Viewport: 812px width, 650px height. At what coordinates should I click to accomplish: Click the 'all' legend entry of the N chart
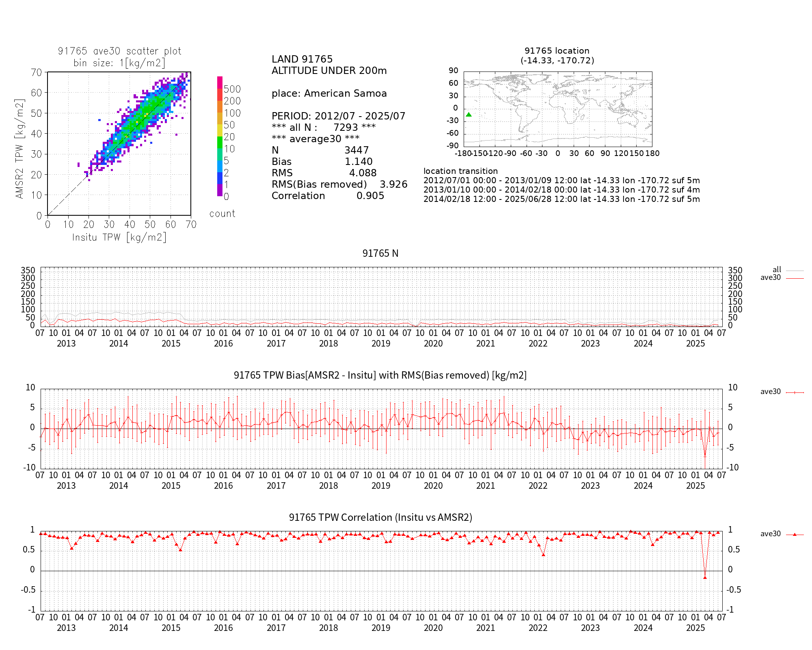click(788, 270)
